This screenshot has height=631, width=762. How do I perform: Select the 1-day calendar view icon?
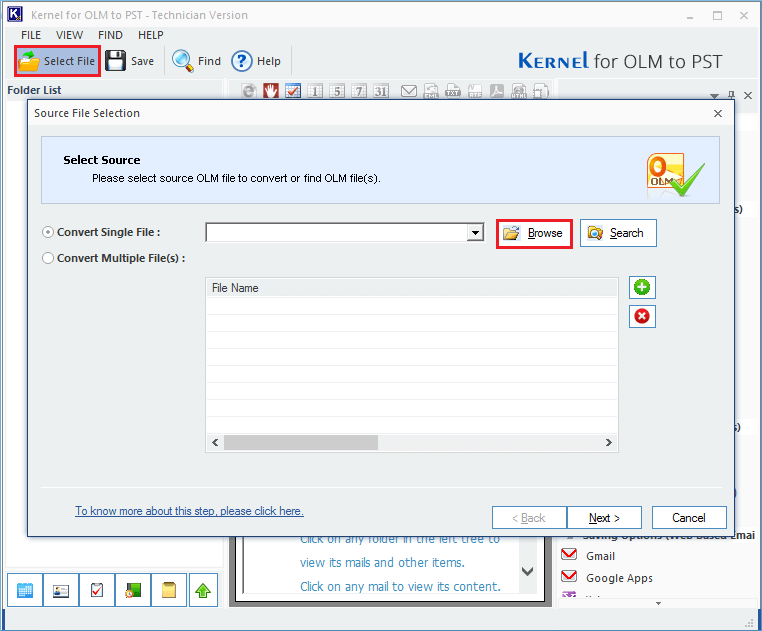[315, 91]
